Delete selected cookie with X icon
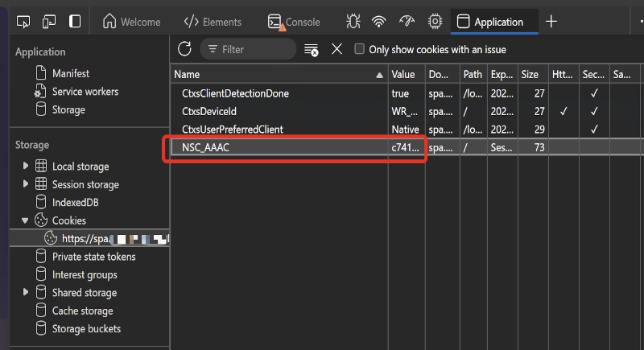Image resolution: width=644 pixels, height=350 pixels. 336,49
